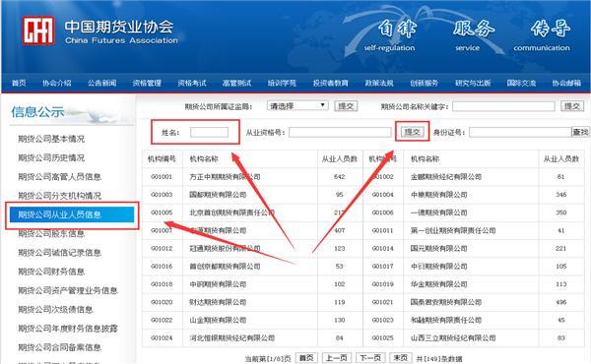The image size is (591, 364).
Task: Go to the 研究与出版 navigation item
Action: 473,83
